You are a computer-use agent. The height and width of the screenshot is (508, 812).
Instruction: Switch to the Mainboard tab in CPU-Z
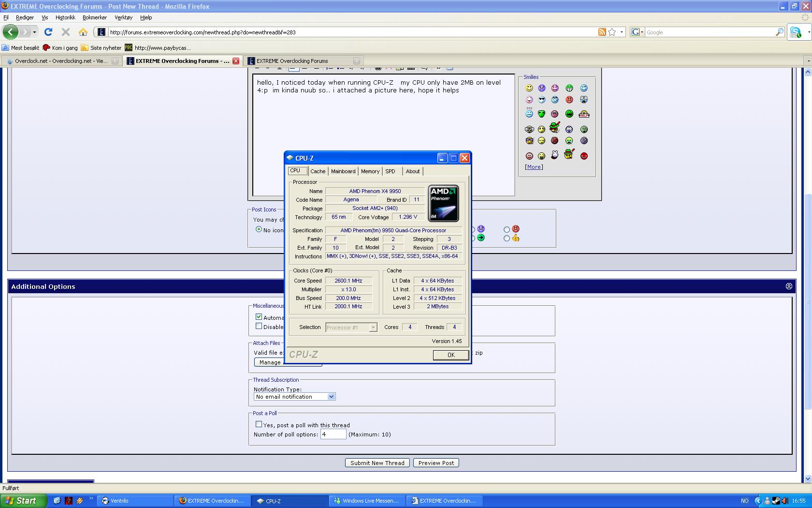pyautogui.click(x=343, y=171)
